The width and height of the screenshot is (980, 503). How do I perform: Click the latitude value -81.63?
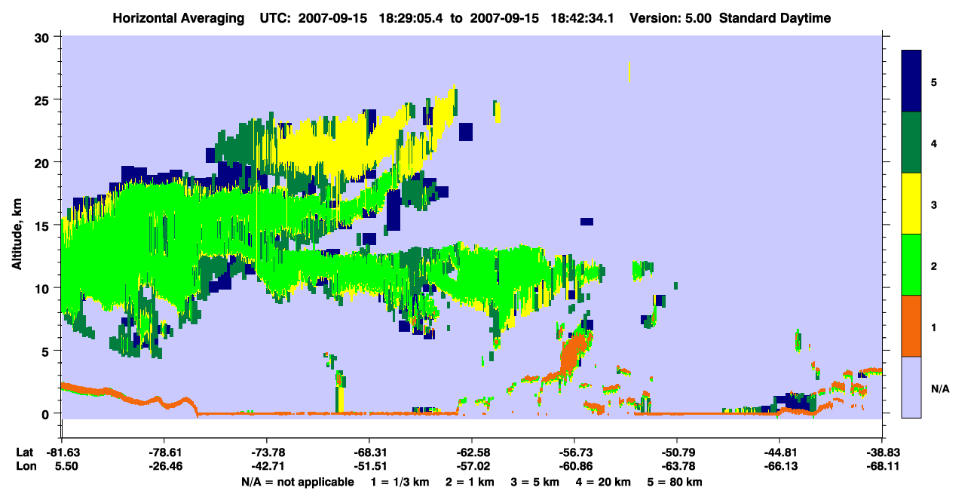pyautogui.click(x=61, y=452)
